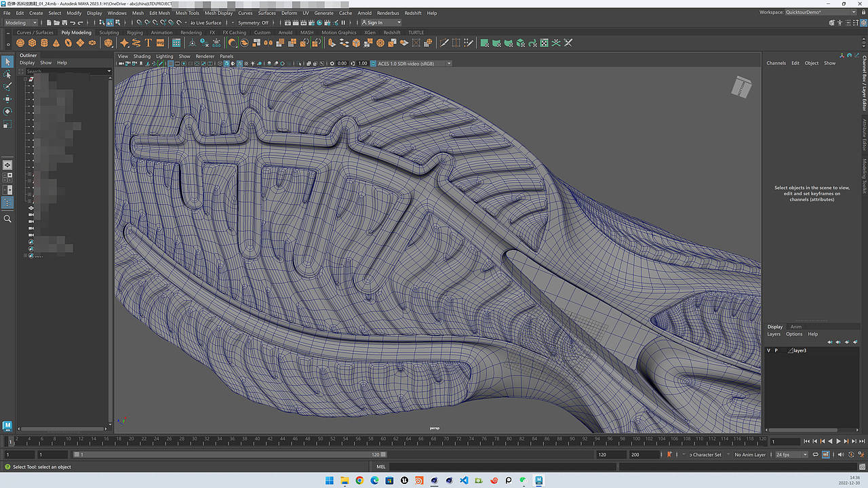
Task: Click the view cube in viewport corner
Action: (x=742, y=86)
